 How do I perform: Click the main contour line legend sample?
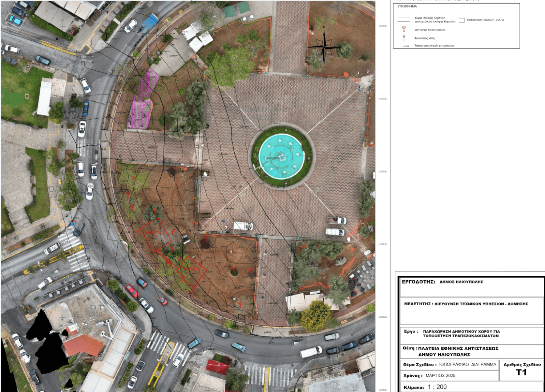[x=404, y=18]
